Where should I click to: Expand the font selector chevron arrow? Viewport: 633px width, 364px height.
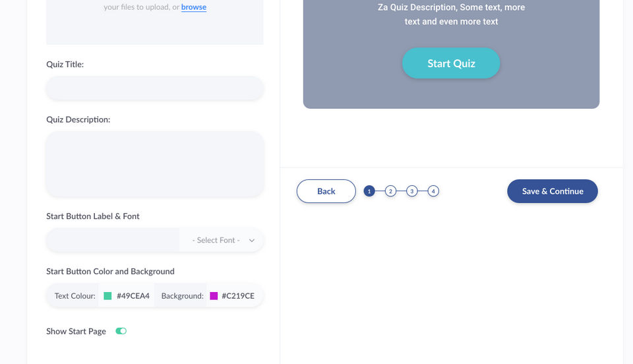click(x=252, y=240)
